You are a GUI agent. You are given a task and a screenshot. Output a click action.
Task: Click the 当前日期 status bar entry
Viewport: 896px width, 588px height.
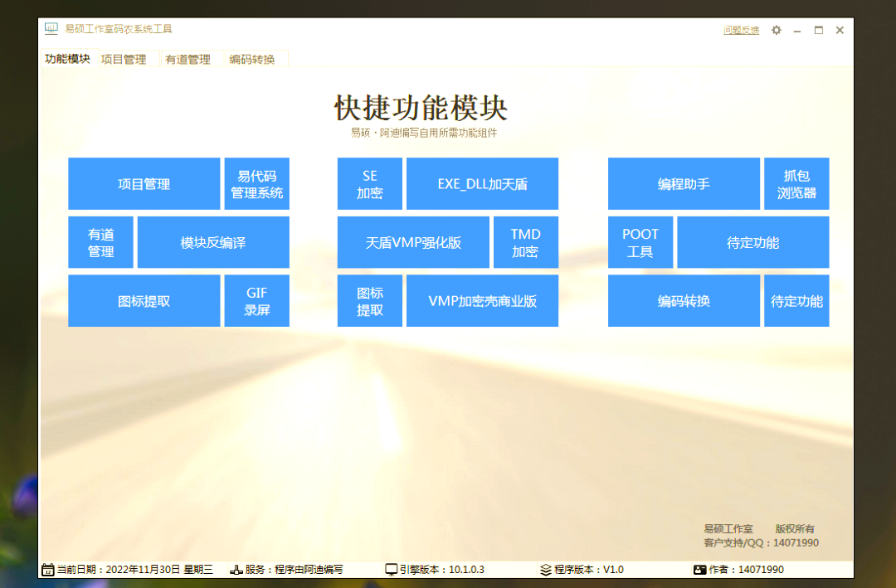pyautogui.click(x=135, y=570)
